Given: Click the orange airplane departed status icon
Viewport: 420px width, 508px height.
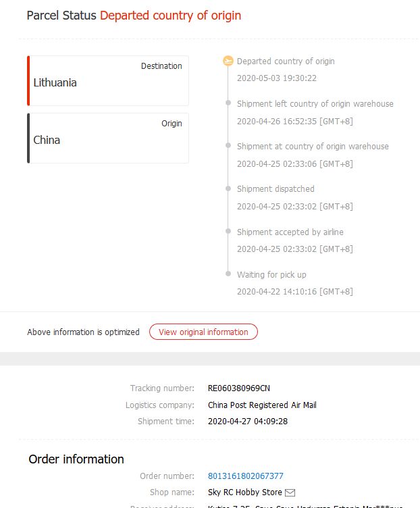Looking at the screenshot, I should tap(228, 61).
